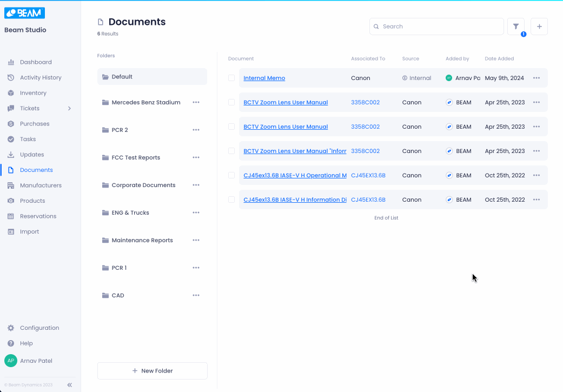Open options for BCTV "Inforr" row

536,151
